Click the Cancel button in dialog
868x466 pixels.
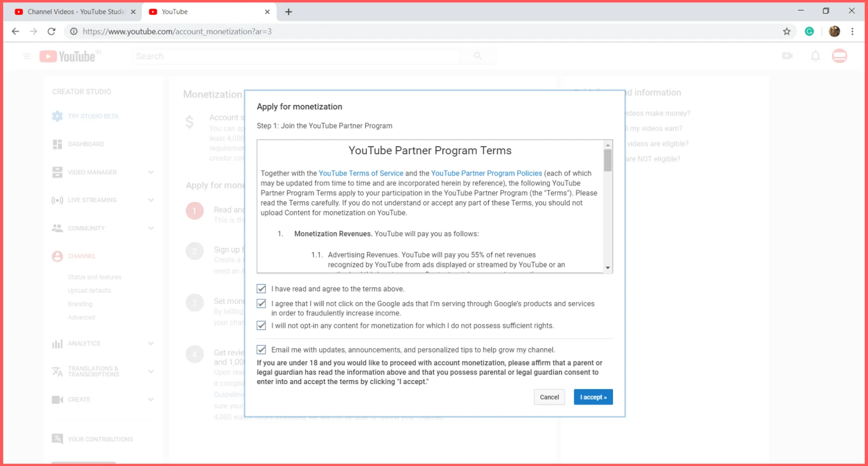point(549,397)
